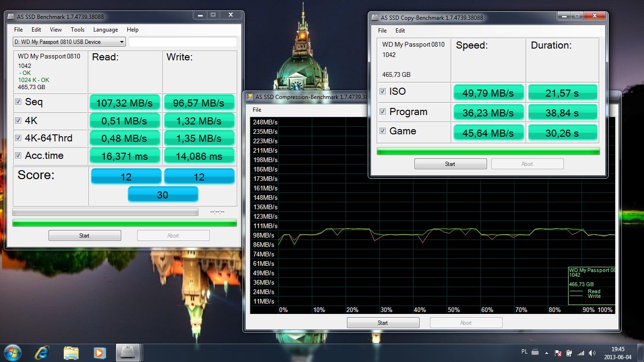Click the green progress bar in Copy-Benchmark
Image resolution: width=644 pixels, height=362 pixels.
pos(488,151)
